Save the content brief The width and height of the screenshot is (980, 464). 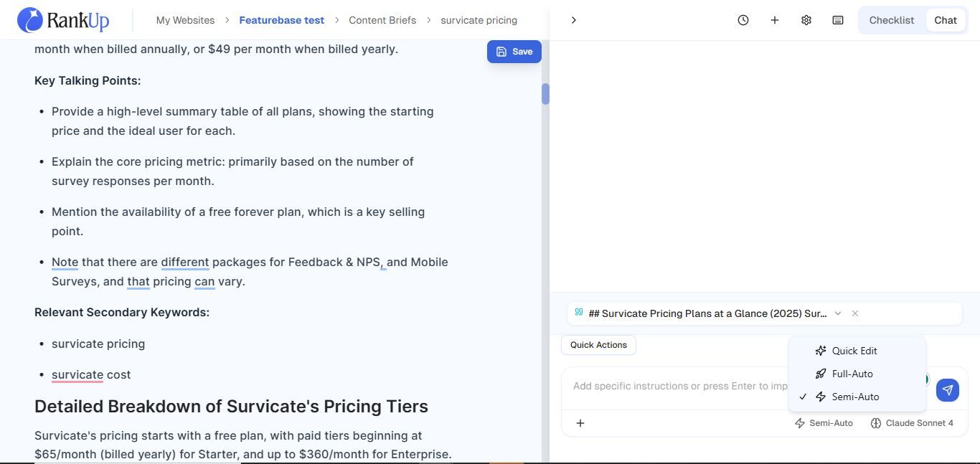pyautogui.click(x=514, y=52)
